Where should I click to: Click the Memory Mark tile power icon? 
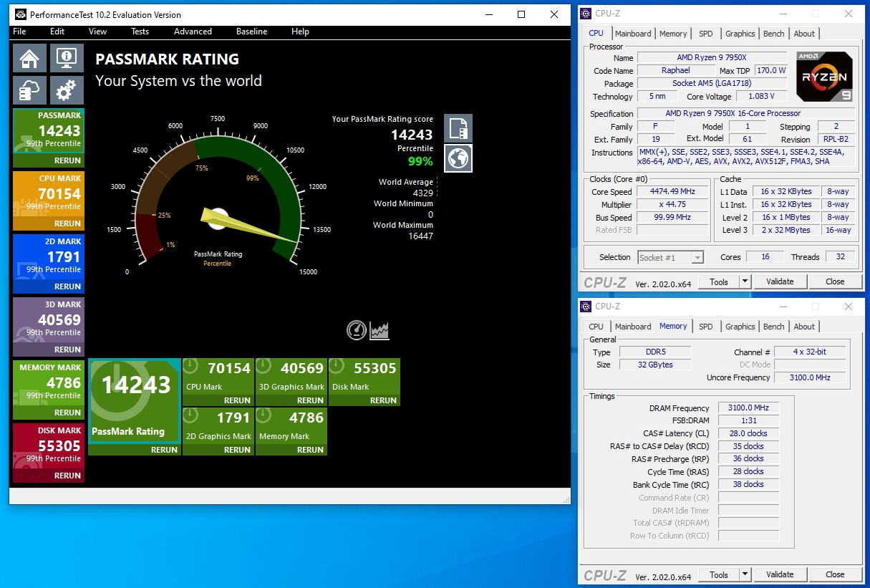click(264, 416)
